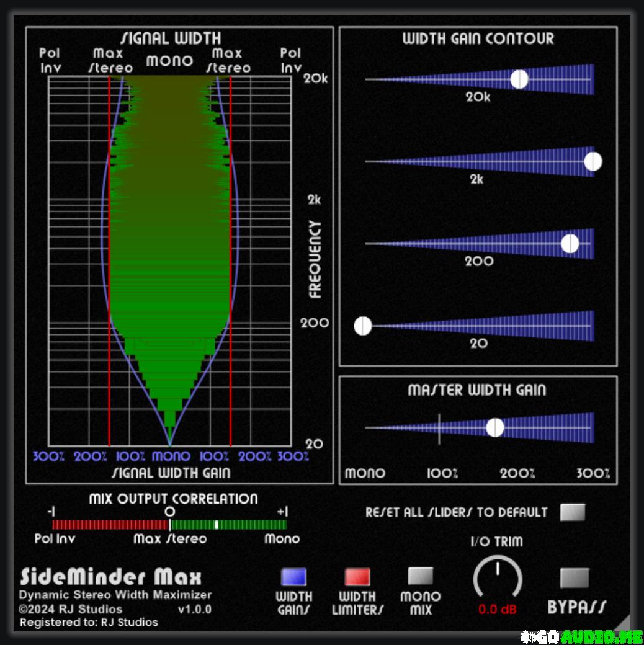
Task: Click the 0.0 dB trim value readout
Action: point(497,609)
